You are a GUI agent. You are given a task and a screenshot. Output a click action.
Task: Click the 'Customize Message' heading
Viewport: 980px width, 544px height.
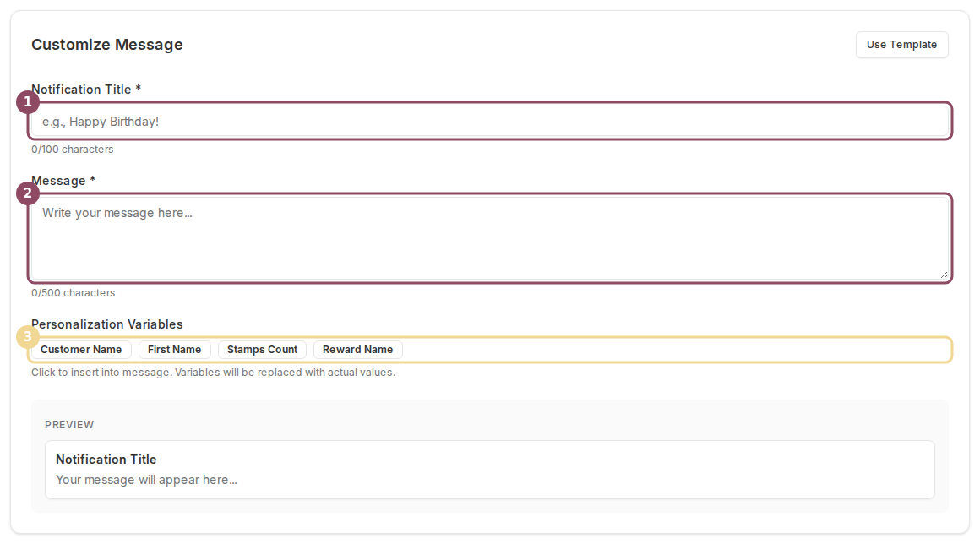[107, 45]
